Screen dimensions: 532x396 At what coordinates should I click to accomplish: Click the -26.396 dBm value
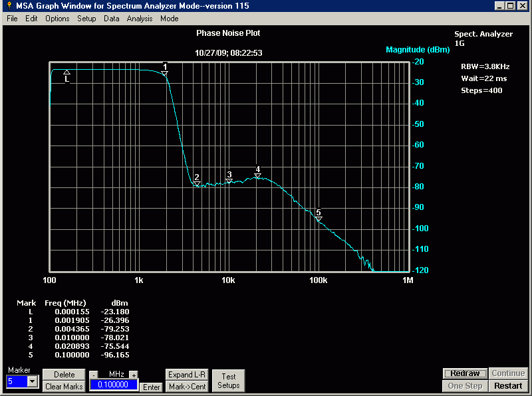pyautogui.click(x=115, y=320)
